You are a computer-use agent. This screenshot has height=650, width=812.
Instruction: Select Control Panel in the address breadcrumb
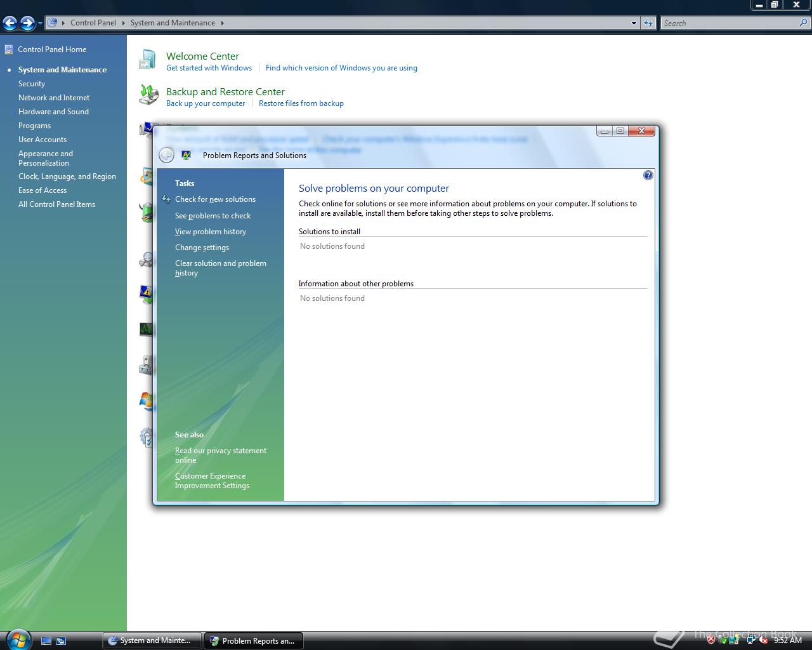click(93, 23)
